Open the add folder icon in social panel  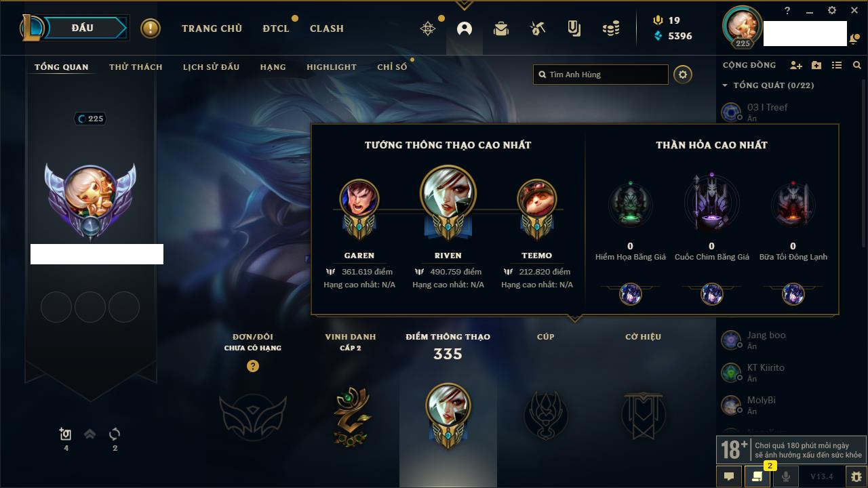coord(816,65)
